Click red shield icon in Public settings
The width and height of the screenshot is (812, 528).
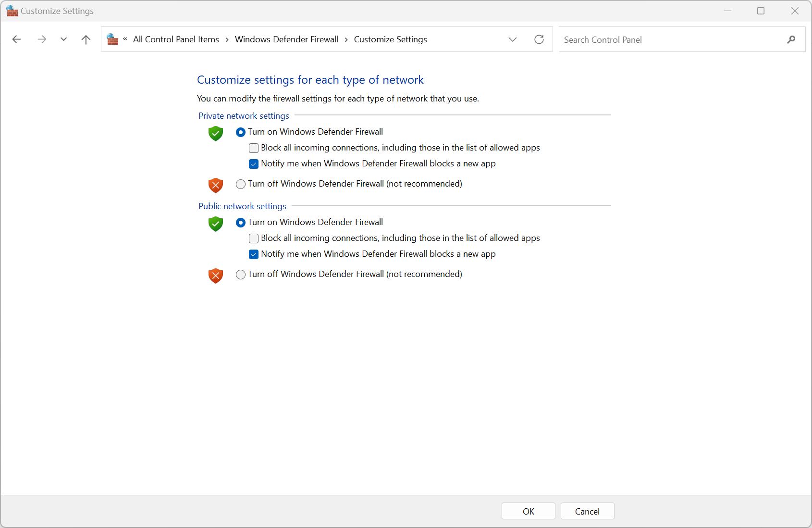[x=216, y=276]
